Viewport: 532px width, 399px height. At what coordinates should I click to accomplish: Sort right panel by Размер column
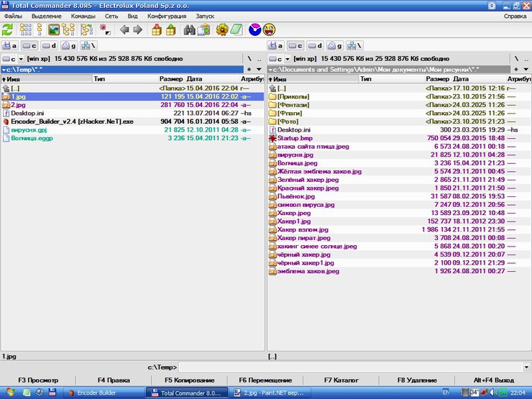(437, 79)
